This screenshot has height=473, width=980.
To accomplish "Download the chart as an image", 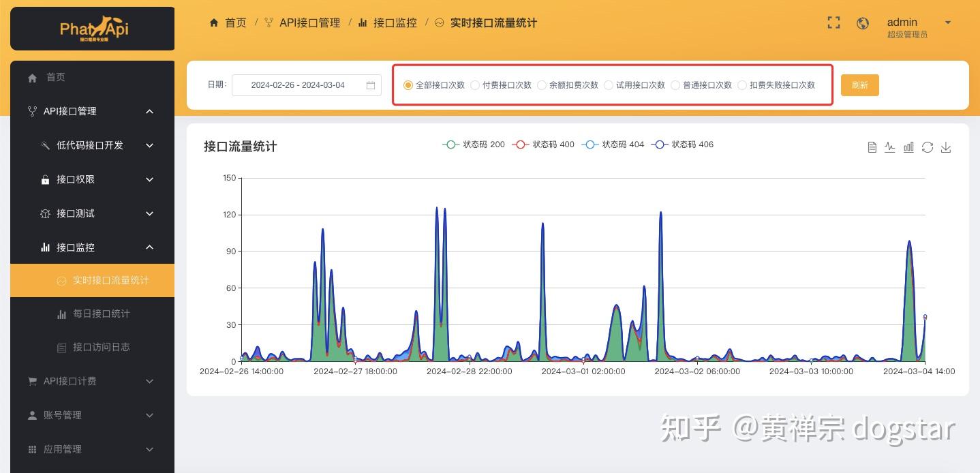I will [946, 147].
